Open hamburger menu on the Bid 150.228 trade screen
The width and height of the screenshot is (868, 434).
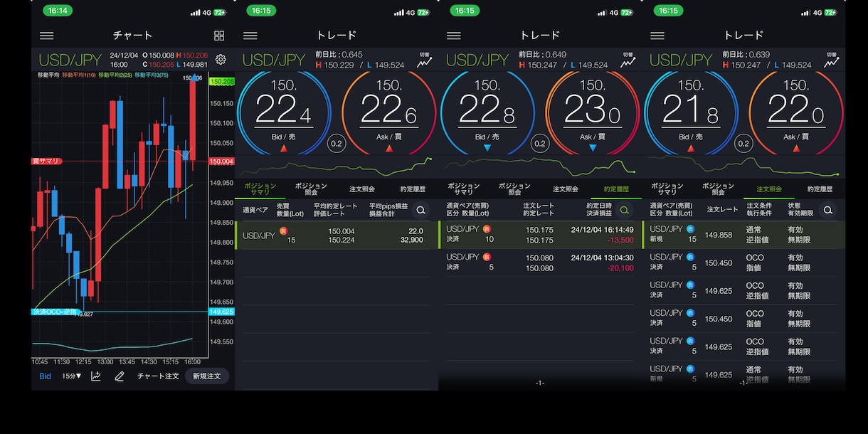[454, 36]
